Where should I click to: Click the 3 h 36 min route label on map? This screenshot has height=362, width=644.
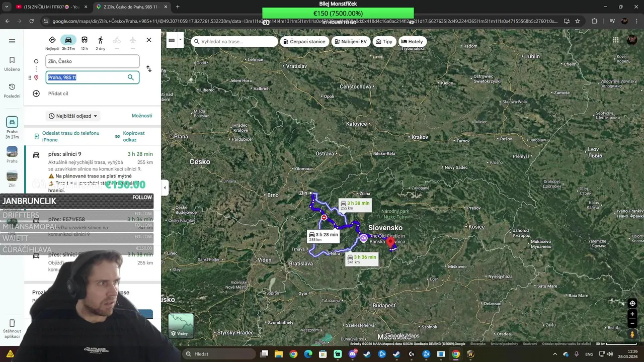tap(362, 259)
